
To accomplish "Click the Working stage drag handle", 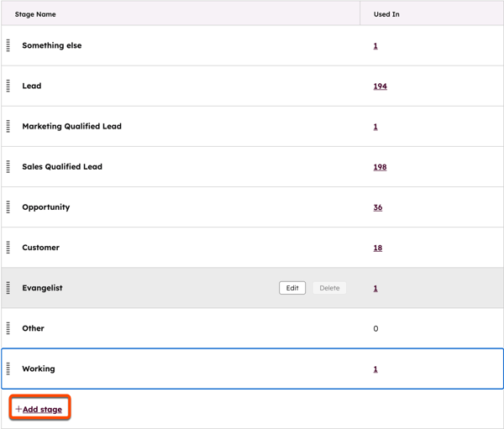I will coord(8,369).
